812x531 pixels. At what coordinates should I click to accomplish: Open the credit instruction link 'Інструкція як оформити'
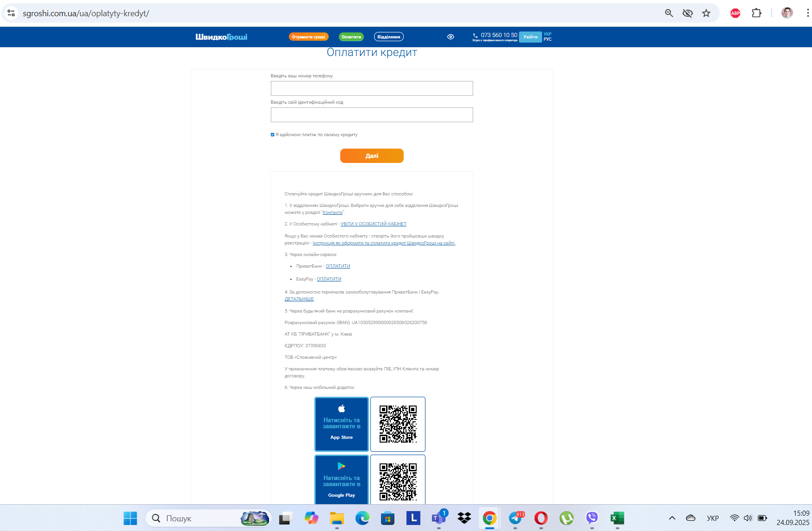point(383,243)
